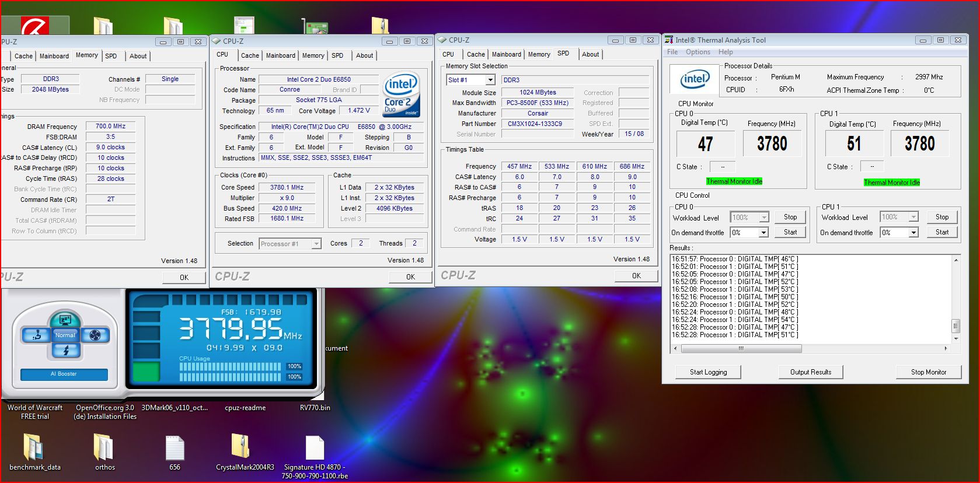Viewport: 980px width, 483px height.
Task: Click the Intel Core 2 Duo logo in CPU-Z
Action: click(x=401, y=94)
